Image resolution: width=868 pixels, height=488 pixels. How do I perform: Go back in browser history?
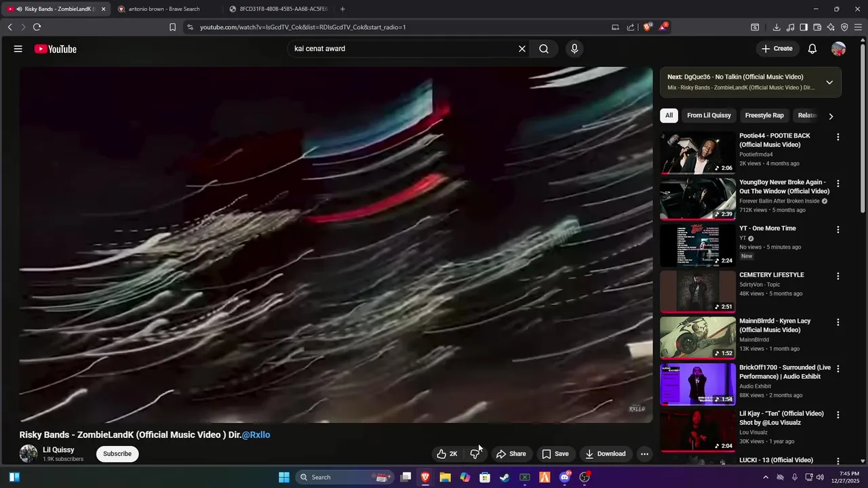tap(9, 27)
